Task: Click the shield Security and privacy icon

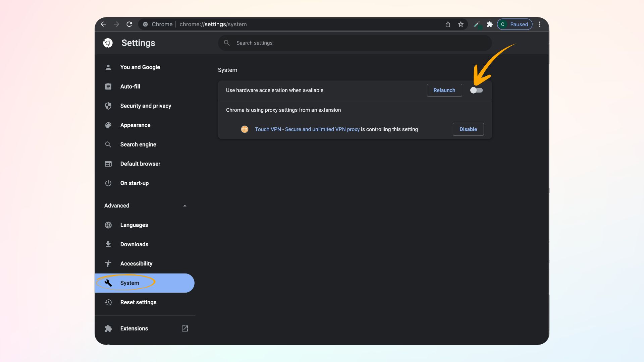Action: pyautogui.click(x=108, y=106)
